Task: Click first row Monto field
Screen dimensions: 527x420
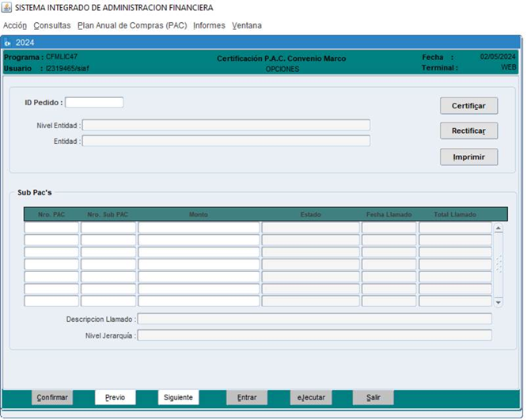Action: [x=199, y=228]
